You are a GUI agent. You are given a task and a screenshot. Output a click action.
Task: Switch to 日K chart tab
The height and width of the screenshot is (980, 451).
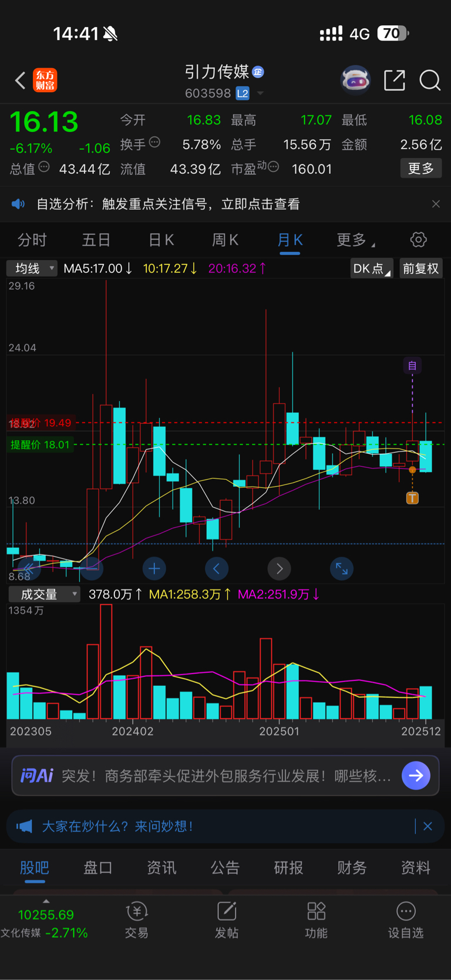click(x=161, y=240)
